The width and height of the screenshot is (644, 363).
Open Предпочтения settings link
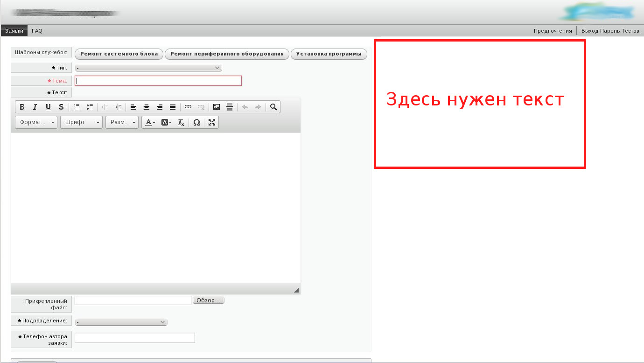coord(553,31)
